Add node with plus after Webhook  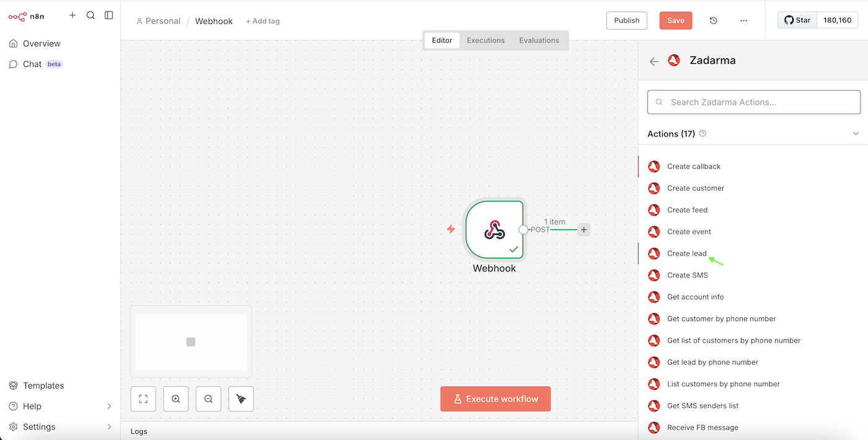coord(583,229)
